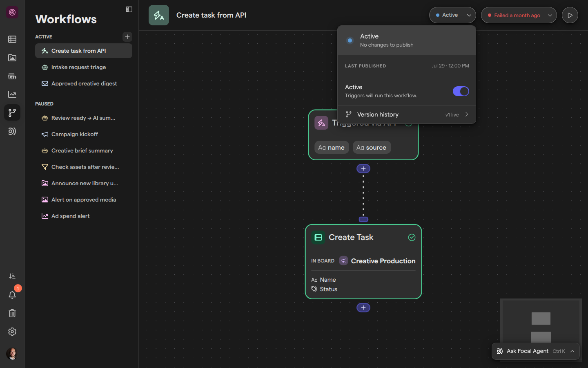Click the Create Task node icon

click(x=318, y=238)
